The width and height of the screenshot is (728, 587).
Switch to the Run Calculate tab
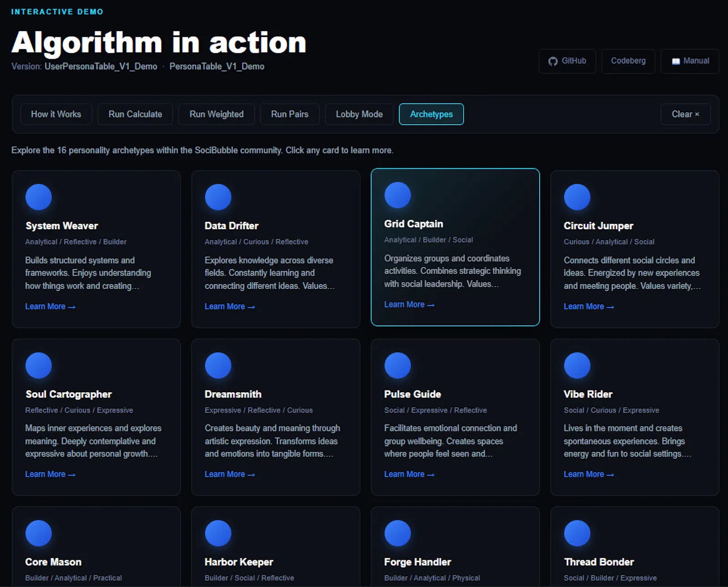click(x=135, y=114)
